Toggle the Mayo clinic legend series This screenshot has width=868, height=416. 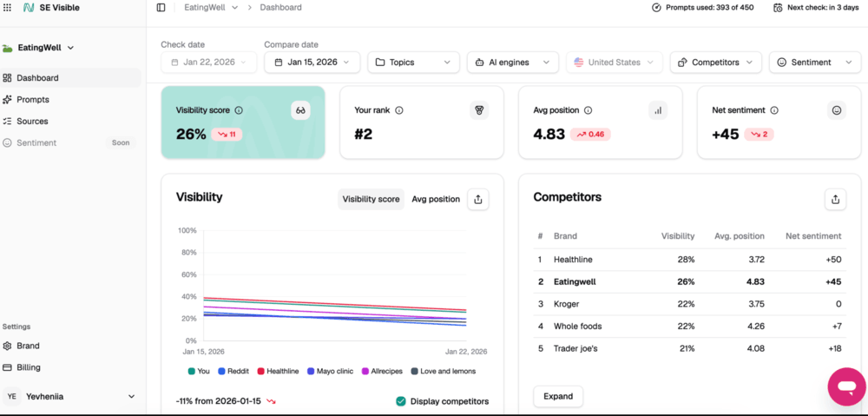pyautogui.click(x=331, y=371)
